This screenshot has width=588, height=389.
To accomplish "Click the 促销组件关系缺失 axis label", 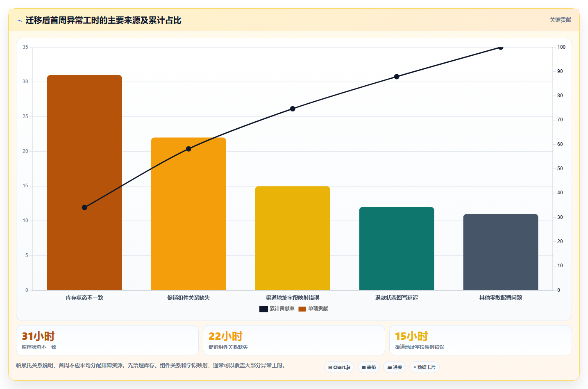I will coord(188,298).
